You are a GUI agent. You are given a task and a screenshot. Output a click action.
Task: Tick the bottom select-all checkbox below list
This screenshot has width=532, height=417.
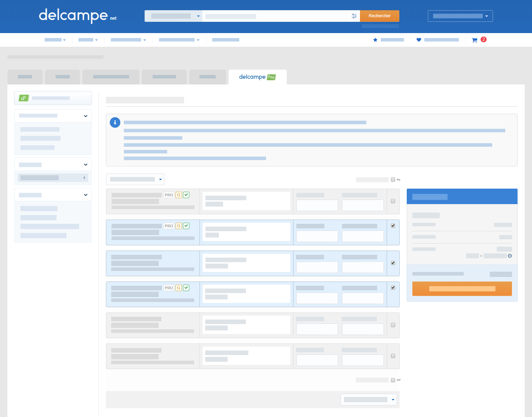click(x=393, y=380)
